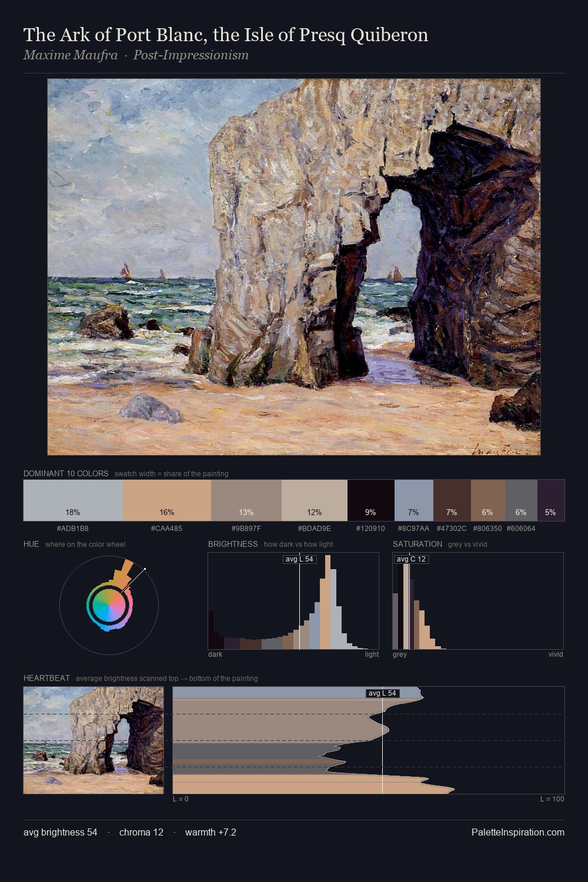Pick the #9B897F taupe swatch at 13%
The image size is (588, 882).
(x=246, y=500)
